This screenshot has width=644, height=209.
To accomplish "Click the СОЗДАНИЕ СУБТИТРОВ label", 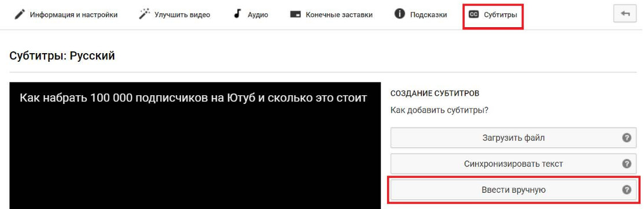I will (435, 94).
